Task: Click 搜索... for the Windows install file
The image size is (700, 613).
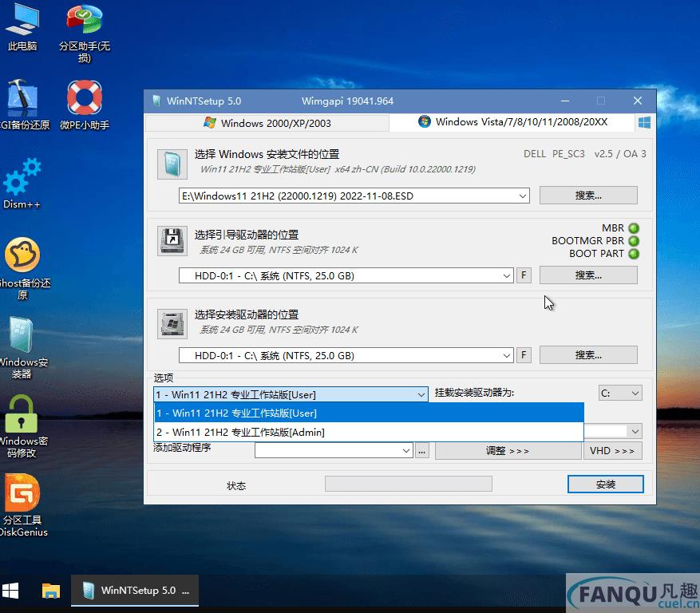Action: pos(588,196)
